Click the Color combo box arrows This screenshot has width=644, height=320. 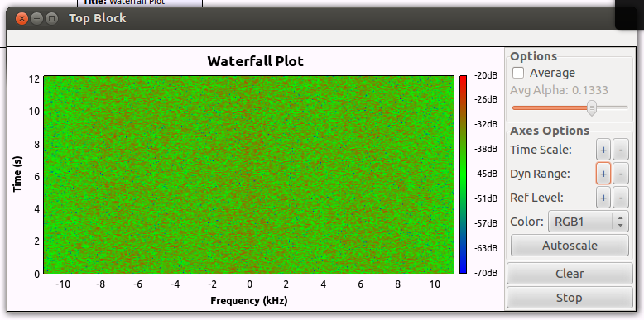tap(620, 222)
